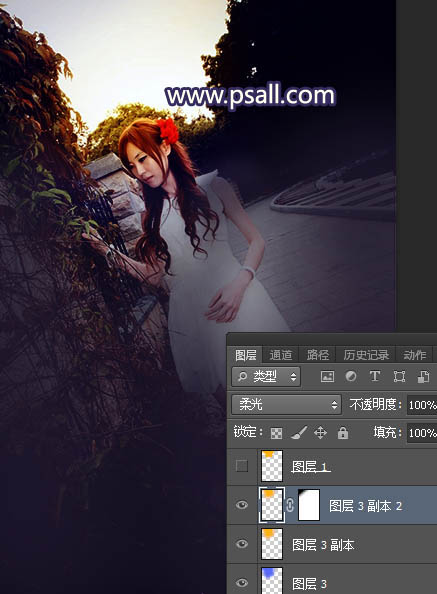
Task: Filter layers by pixel image icon
Action: (327, 376)
